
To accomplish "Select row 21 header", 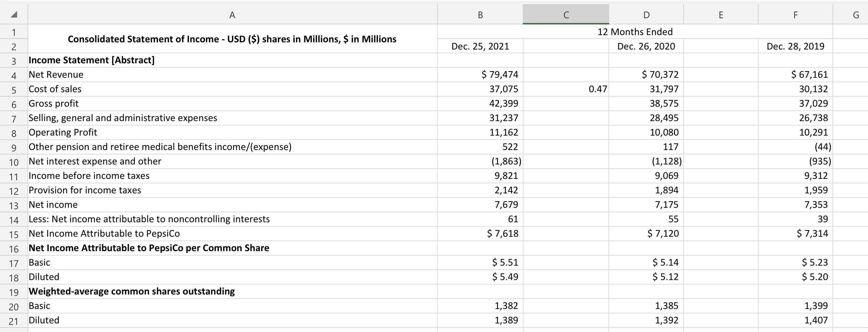I will [x=14, y=321].
